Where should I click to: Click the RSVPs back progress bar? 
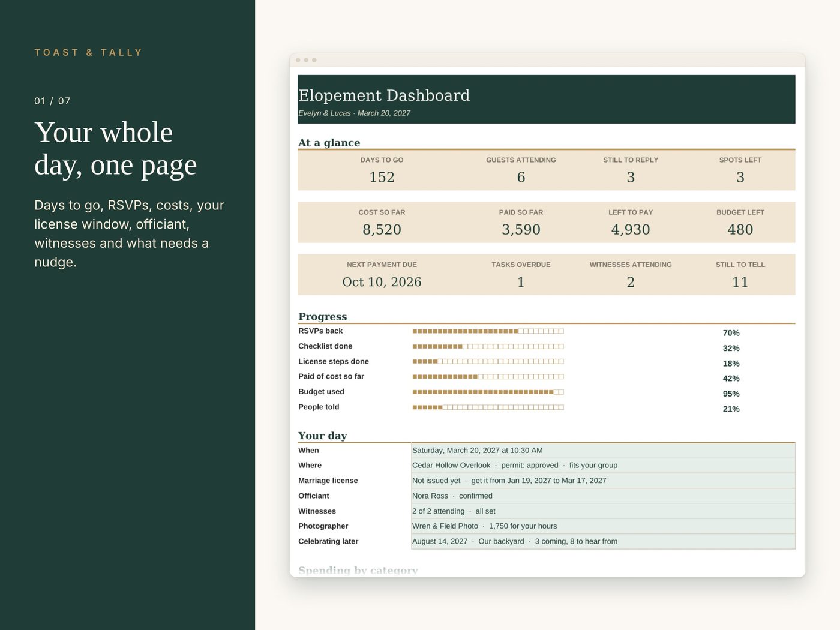pyautogui.click(x=488, y=331)
